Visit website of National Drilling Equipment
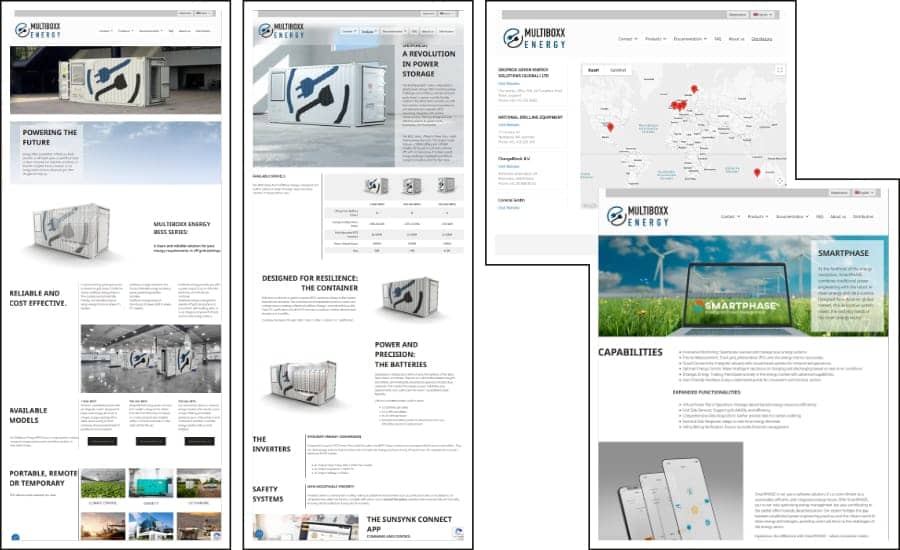900x550 pixels. [509, 125]
